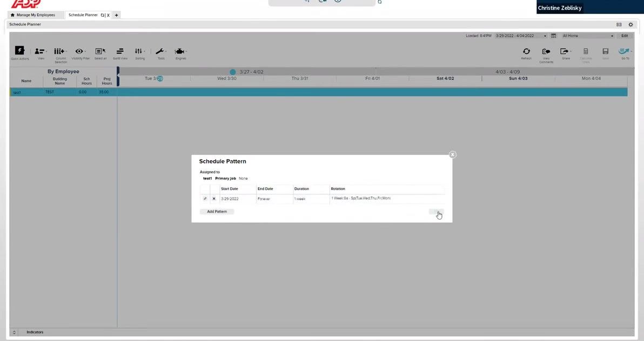Screen dimensions: 644x341
Task: Click the Save floppy disk icon
Action: [606, 51]
